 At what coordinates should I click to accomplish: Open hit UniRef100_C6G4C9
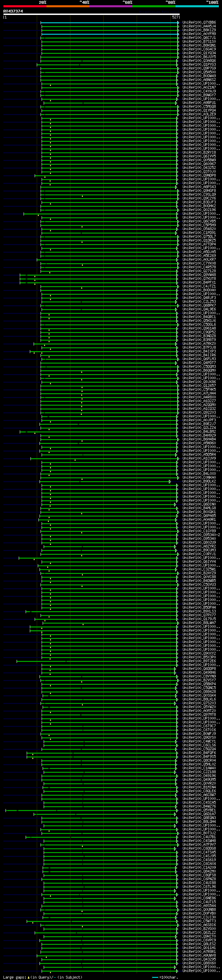199,49
